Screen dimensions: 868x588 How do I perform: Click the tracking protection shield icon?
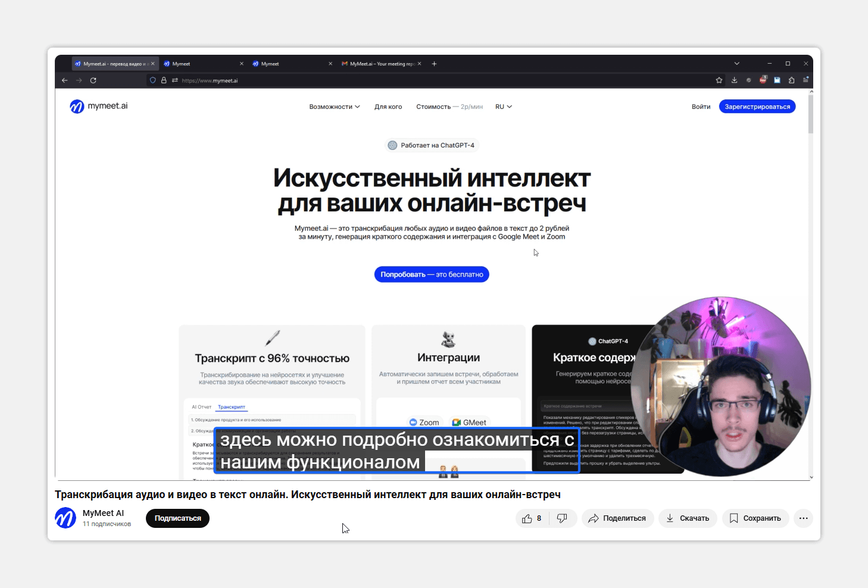pos(153,80)
